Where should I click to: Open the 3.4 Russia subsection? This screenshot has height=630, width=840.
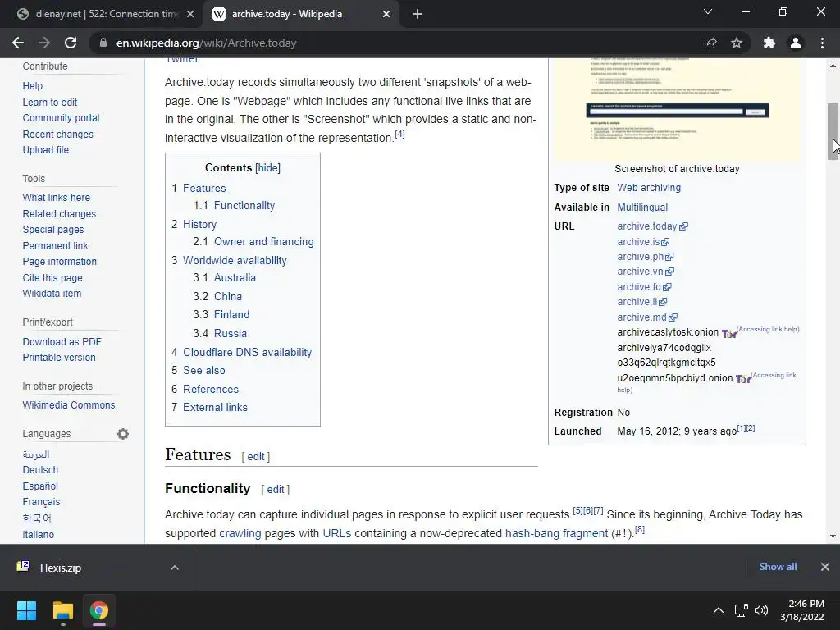click(x=231, y=333)
